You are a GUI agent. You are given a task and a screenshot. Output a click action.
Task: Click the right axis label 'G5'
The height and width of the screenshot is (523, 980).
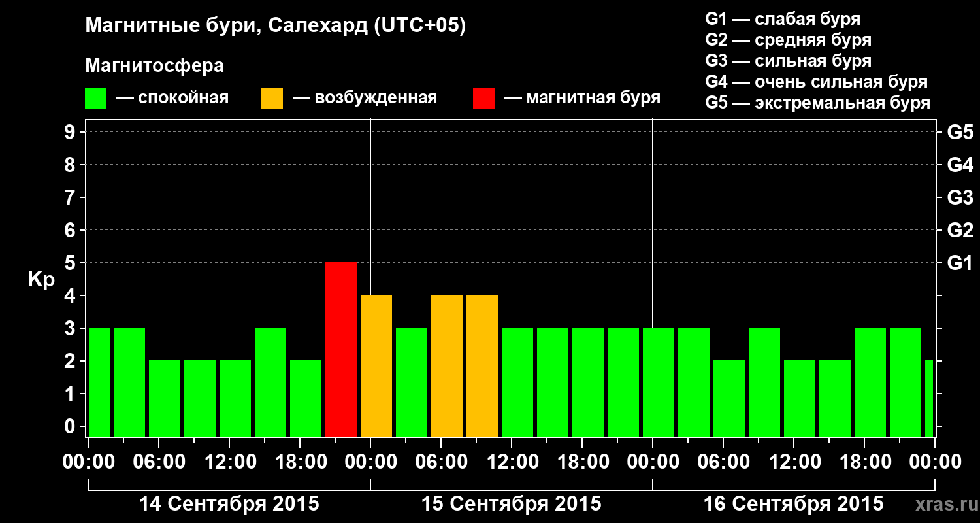(960, 132)
